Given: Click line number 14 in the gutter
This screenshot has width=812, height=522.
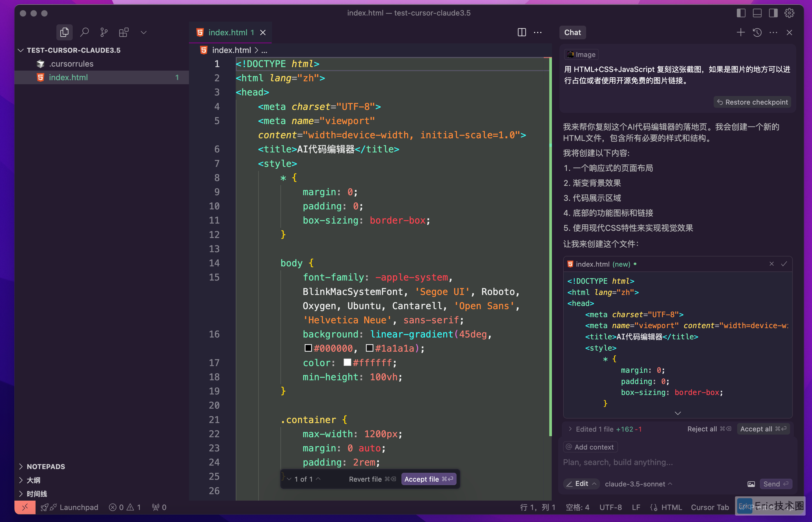Looking at the screenshot, I should click(x=214, y=263).
